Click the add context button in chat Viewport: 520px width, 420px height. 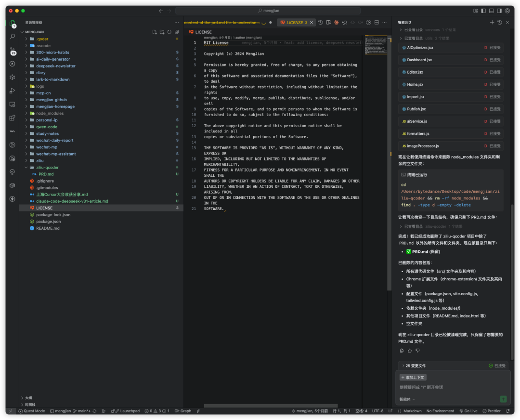(x=413, y=378)
